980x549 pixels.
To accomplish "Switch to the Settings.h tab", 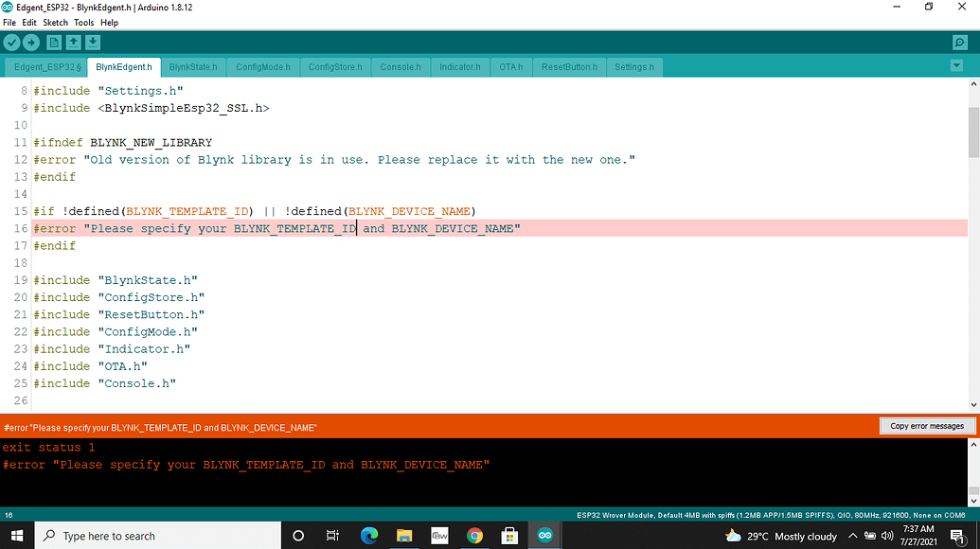I will (634, 66).
